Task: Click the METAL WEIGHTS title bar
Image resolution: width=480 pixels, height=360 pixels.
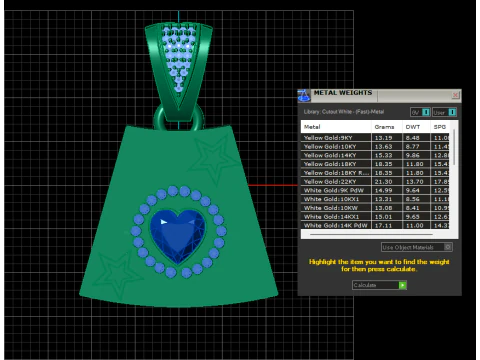Action: [x=380, y=95]
